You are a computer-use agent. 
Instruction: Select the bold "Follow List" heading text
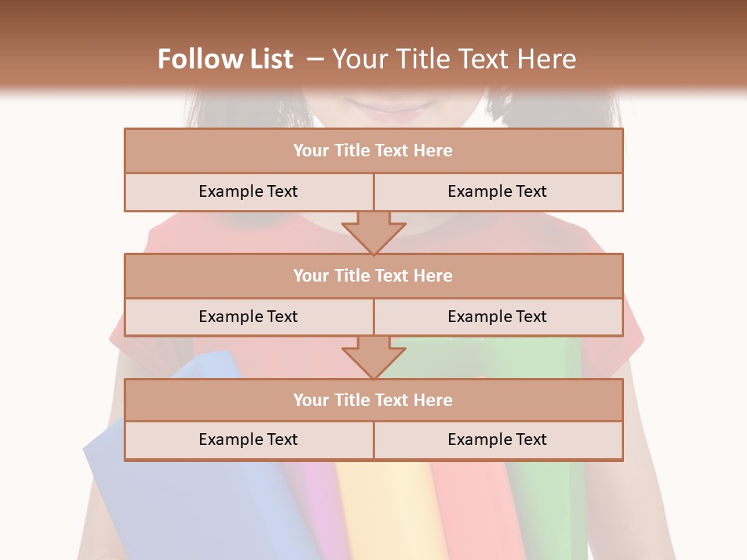[x=226, y=59]
